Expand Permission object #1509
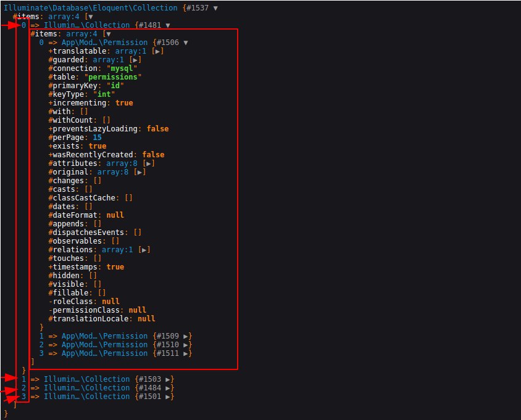This screenshot has width=521, height=420. pos(186,336)
